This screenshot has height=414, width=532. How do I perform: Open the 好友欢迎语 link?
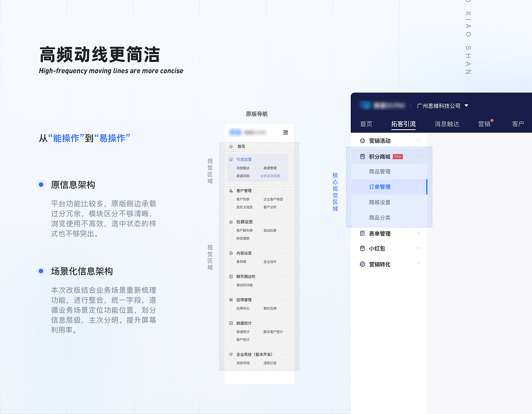pyautogui.click(x=271, y=176)
